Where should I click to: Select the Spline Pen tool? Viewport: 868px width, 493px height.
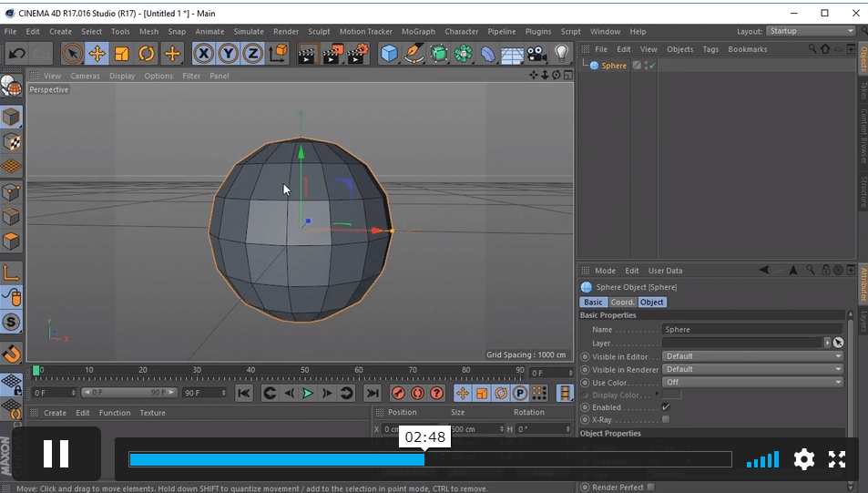(x=414, y=54)
